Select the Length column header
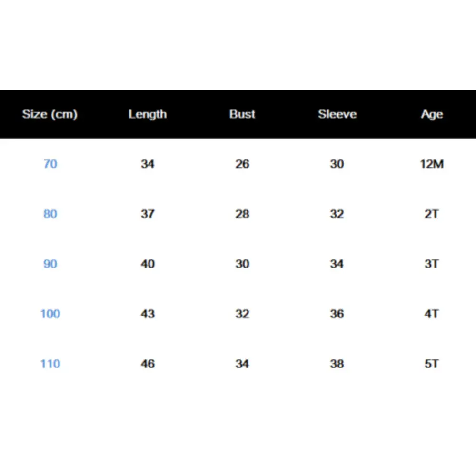Image resolution: width=476 pixels, height=476 pixels. click(x=148, y=114)
